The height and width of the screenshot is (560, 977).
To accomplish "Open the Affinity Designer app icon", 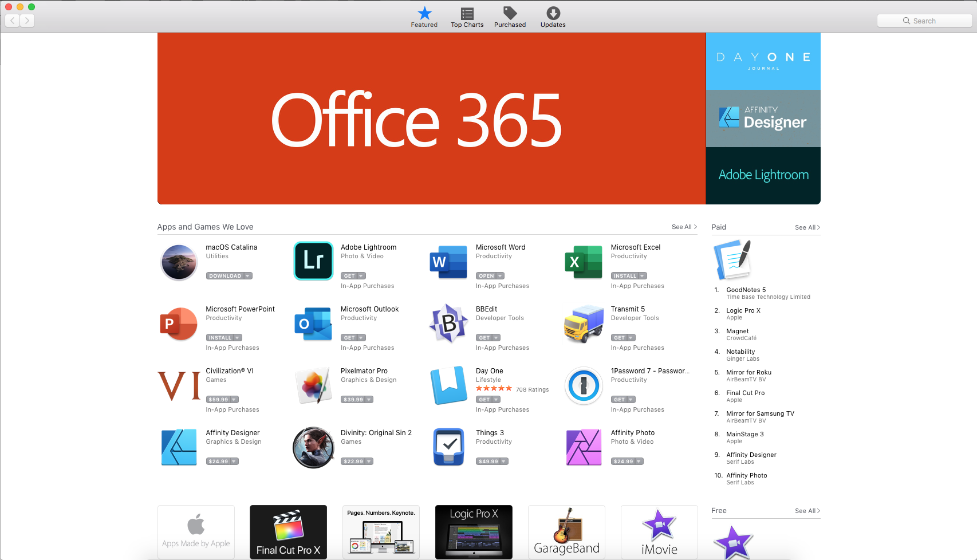I will (x=179, y=447).
